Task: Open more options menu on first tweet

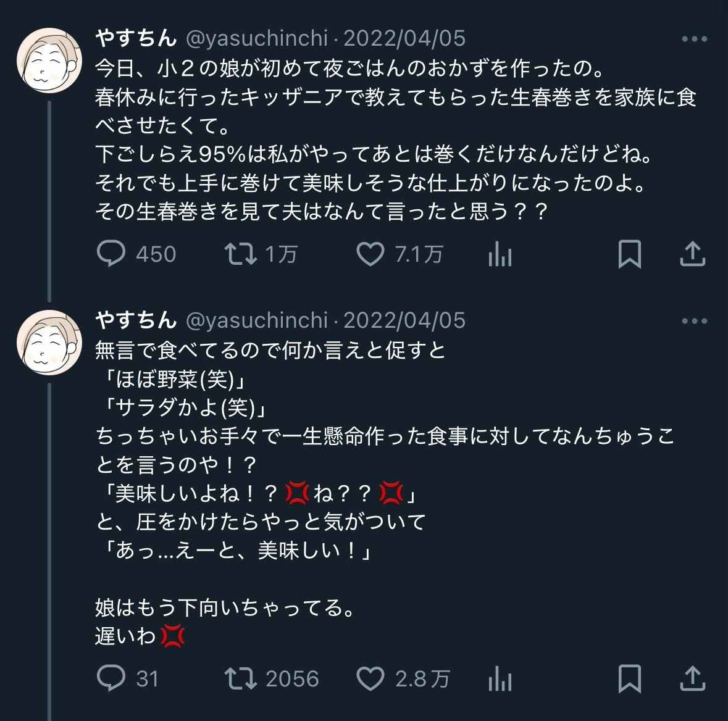Action: [694, 39]
